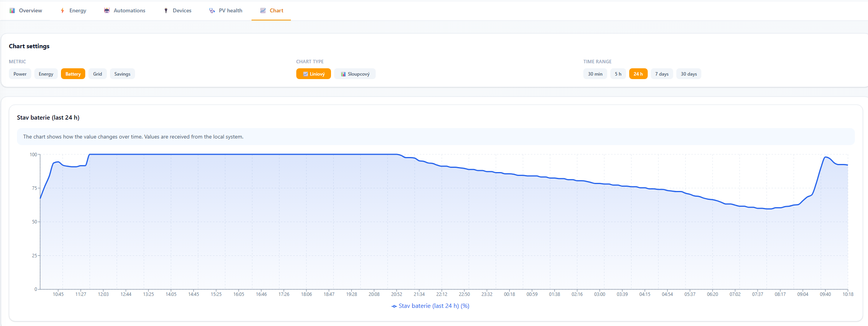868x326 pixels.
Task: Toggle Stav baterie legend series
Action: pos(431,306)
